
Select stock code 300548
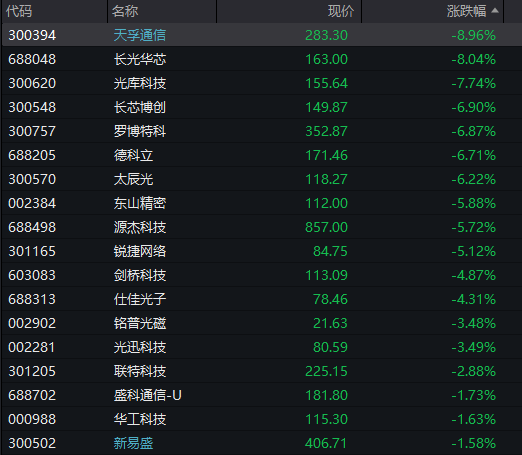coord(32,107)
